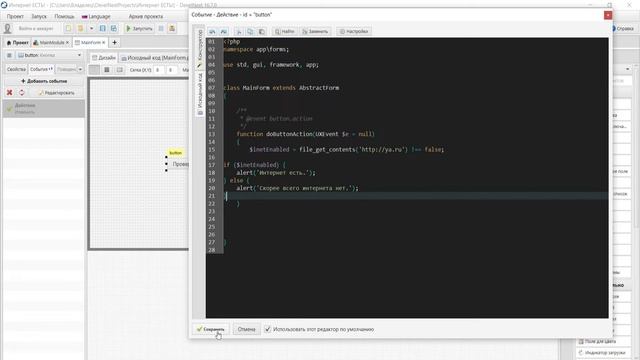Click the save-all icon in main toolbar
The image size is (640, 360).
[x=114, y=29]
